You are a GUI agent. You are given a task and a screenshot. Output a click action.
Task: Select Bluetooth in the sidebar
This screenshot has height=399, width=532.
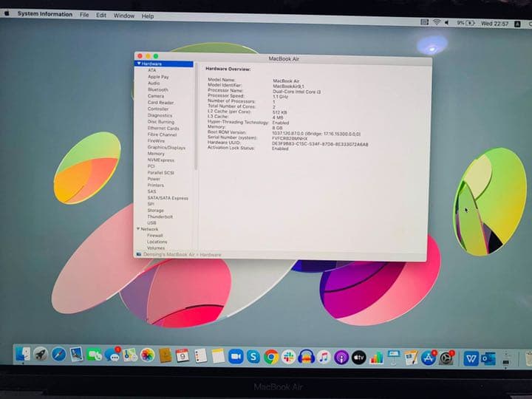[158, 89]
